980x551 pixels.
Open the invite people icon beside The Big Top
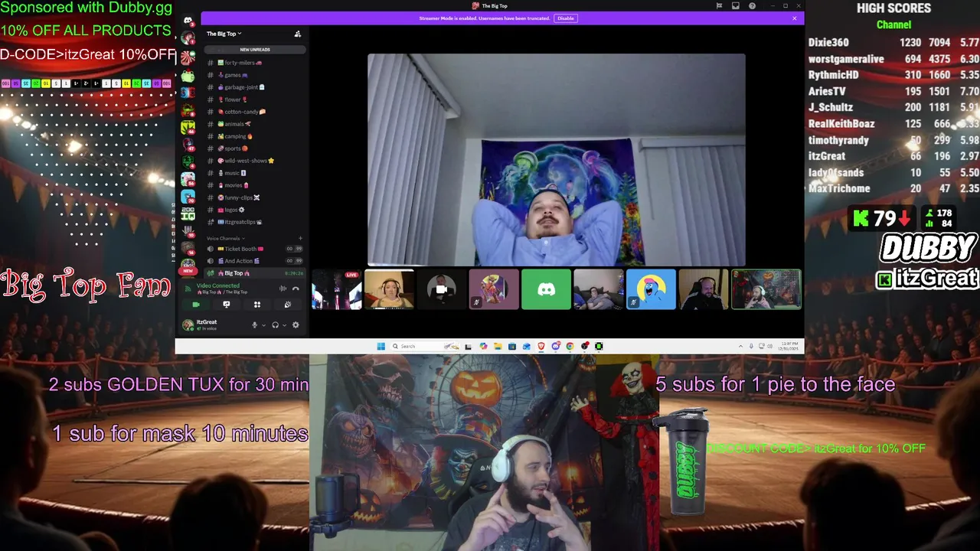point(297,34)
